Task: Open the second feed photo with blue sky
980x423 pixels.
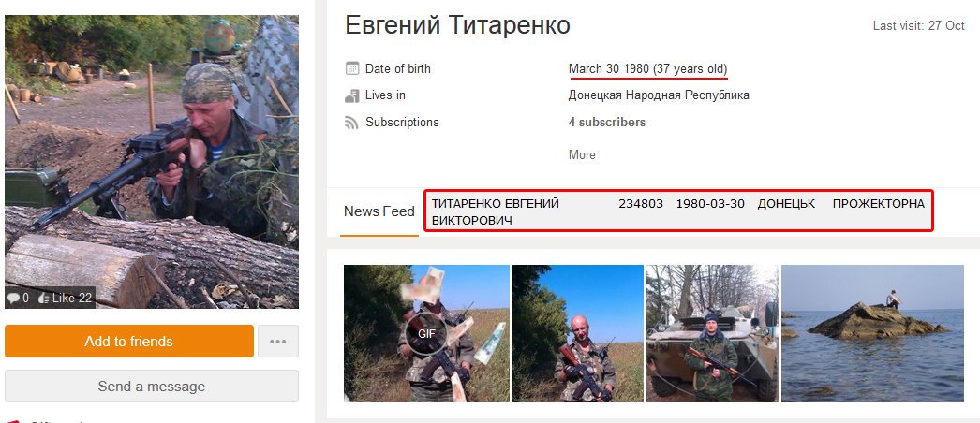Action: coord(577,333)
